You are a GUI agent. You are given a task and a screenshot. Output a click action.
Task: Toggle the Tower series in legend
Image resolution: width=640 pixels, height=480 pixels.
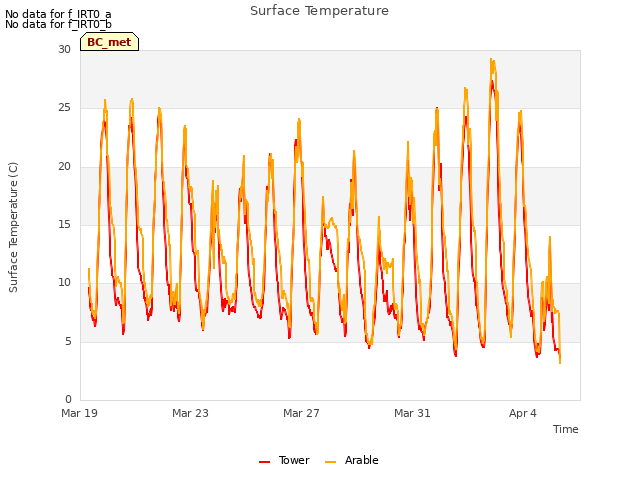(x=284, y=460)
